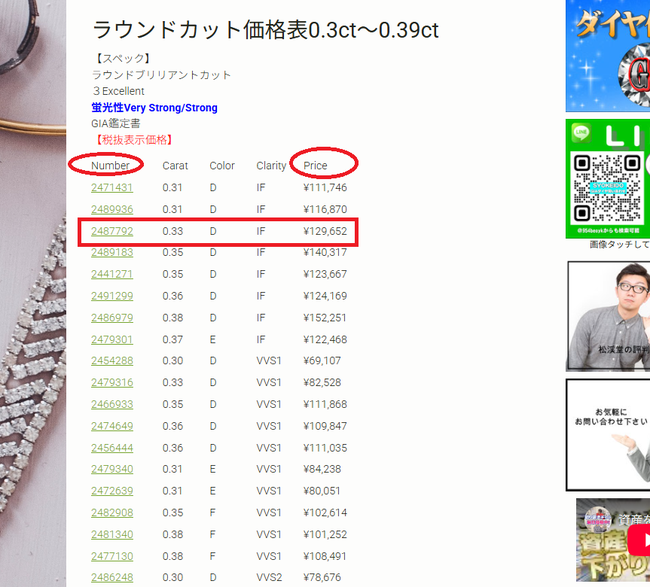Open diamond listing 2477130
This screenshot has width=650, height=587.
tap(112, 556)
